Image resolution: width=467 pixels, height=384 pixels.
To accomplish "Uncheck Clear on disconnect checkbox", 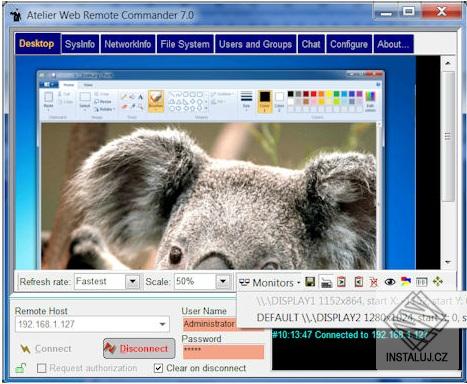I will pos(159,368).
